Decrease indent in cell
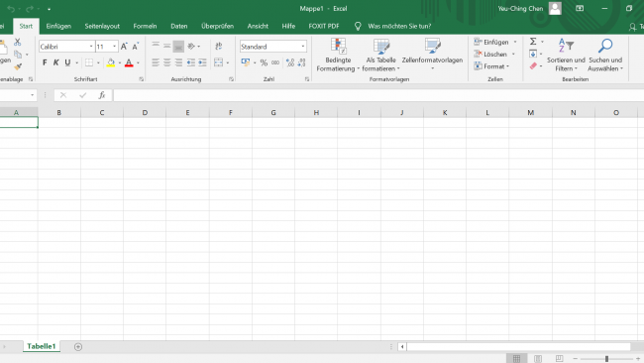Image resolution: width=644 pixels, height=363 pixels. click(x=190, y=62)
